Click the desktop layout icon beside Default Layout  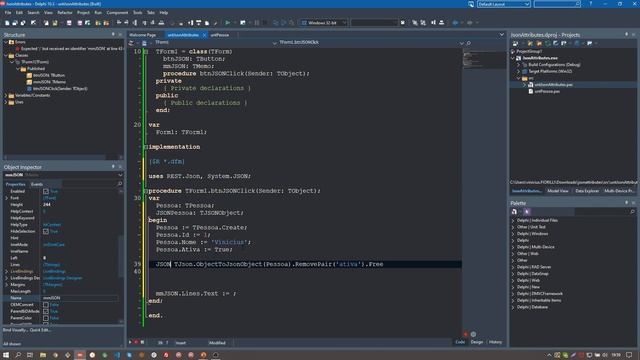pos(471,4)
